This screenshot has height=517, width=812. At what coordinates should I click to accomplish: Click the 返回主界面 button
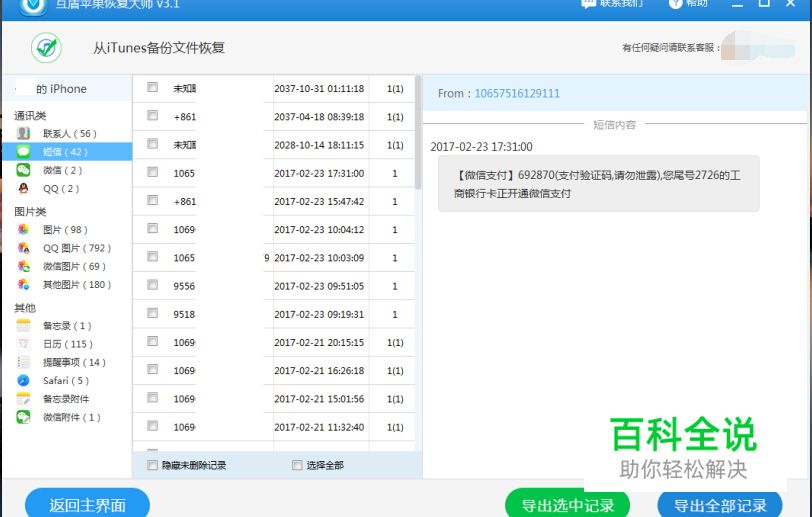[88, 504]
